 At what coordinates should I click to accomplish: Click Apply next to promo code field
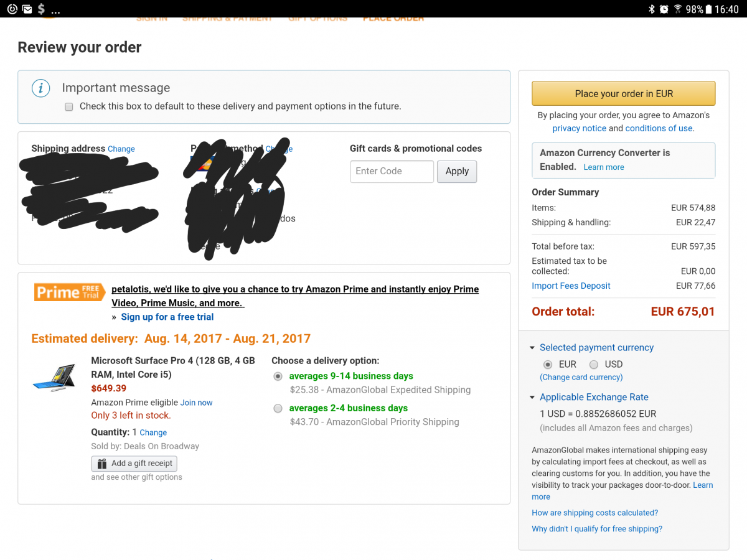pos(457,171)
